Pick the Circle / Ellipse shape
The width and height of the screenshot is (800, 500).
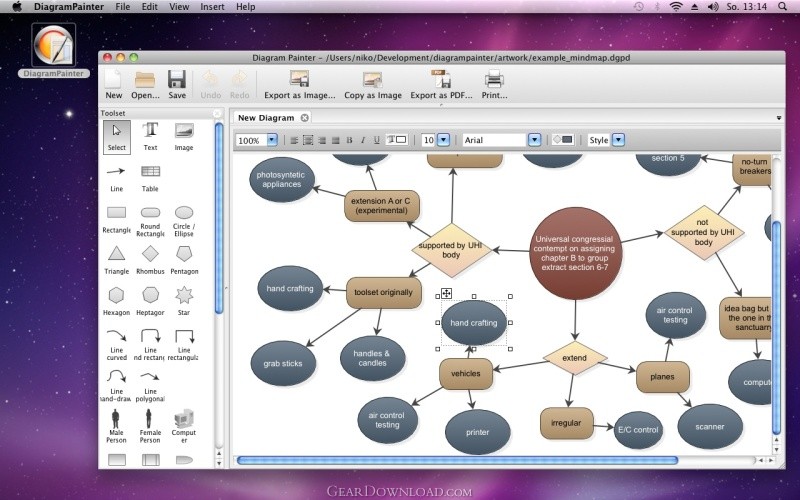pyautogui.click(x=184, y=221)
